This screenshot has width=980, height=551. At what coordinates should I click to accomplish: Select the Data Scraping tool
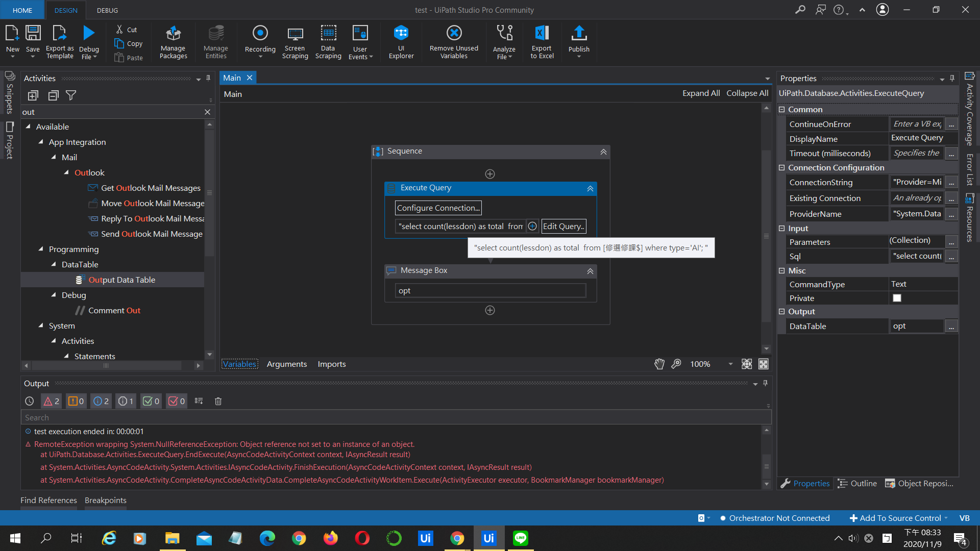pyautogui.click(x=328, y=42)
